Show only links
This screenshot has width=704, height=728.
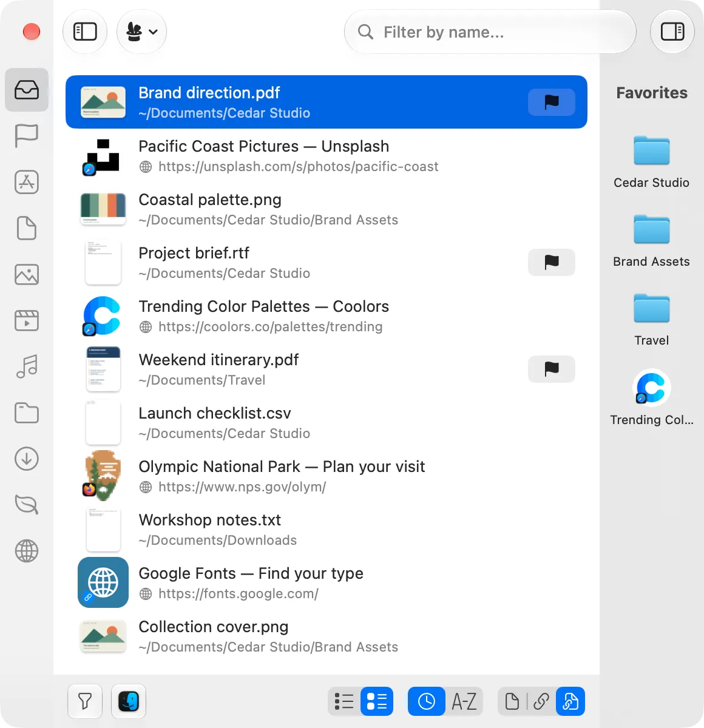coord(541,701)
